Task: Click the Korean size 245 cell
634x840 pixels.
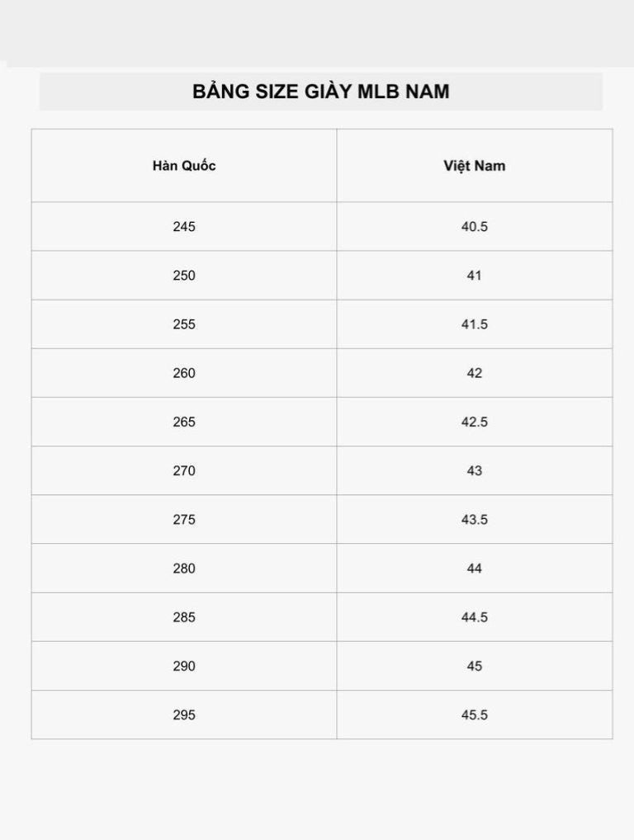Action: pos(184,226)
